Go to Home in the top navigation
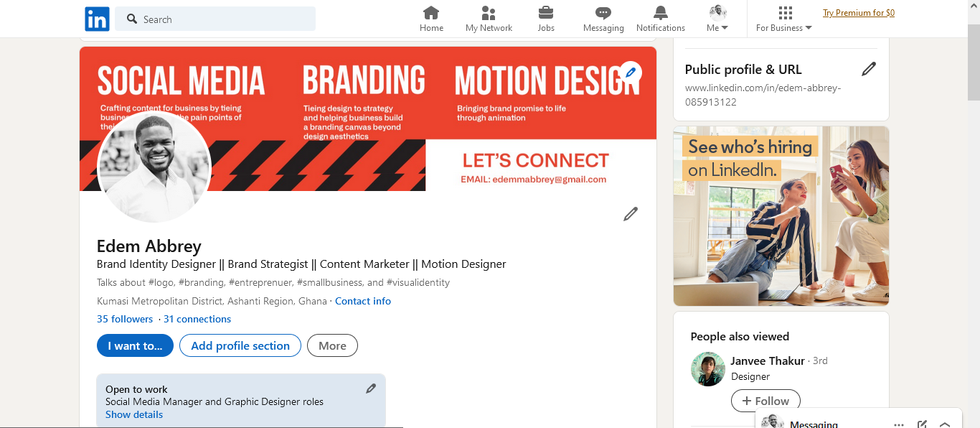 pyautogui.click(x=431, y=19)
